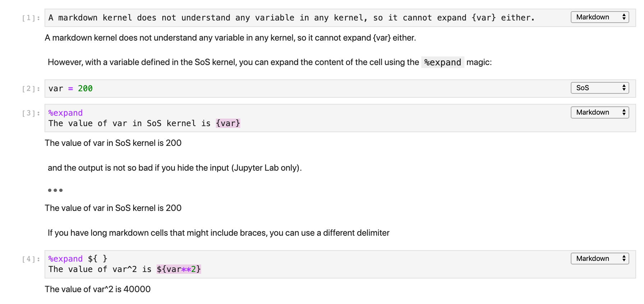This screenshot has width=644, height=304.
Task: Select the cell prompt labeled [4]:
Action: (x=31, y=259)
